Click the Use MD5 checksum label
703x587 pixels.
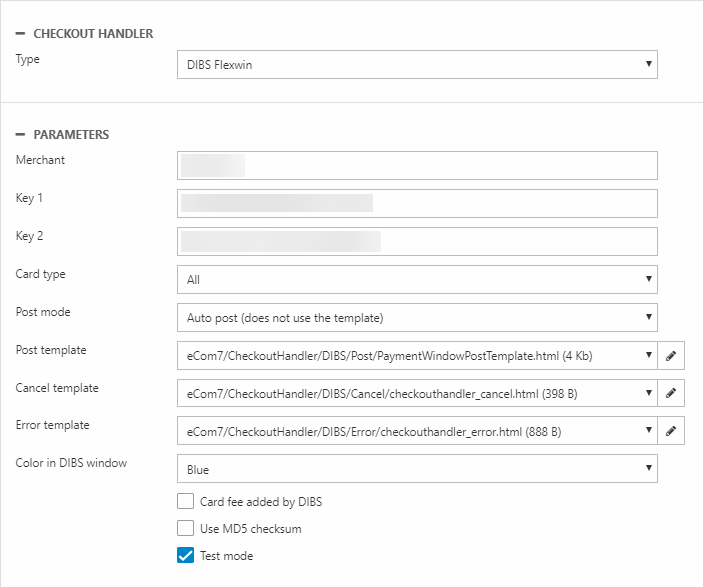coord(251,529)
